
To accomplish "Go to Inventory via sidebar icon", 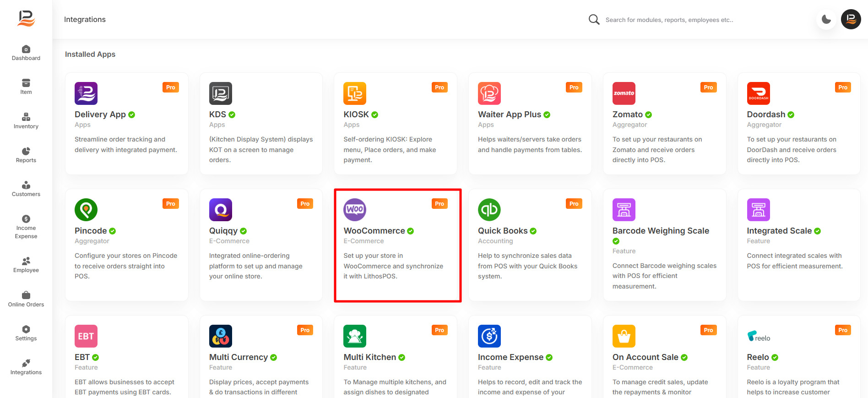I will click(26, 117).
